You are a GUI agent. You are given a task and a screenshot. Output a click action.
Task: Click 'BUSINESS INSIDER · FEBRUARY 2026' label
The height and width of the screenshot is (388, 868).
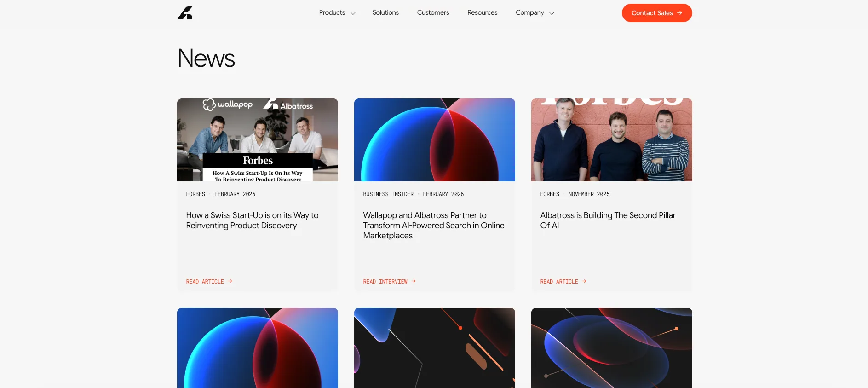[414, 194]
